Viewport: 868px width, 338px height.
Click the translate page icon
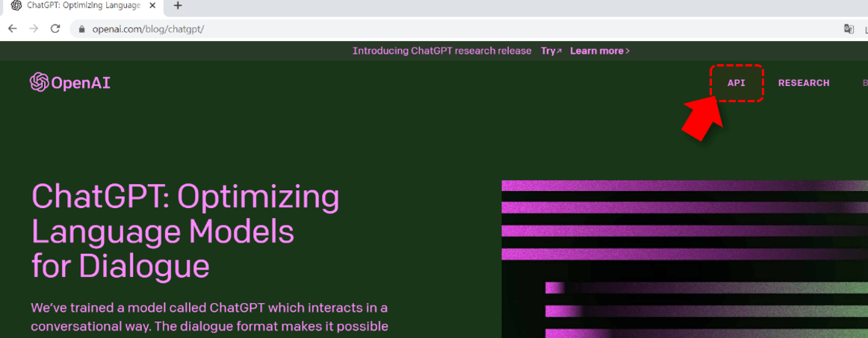[849, 29]
